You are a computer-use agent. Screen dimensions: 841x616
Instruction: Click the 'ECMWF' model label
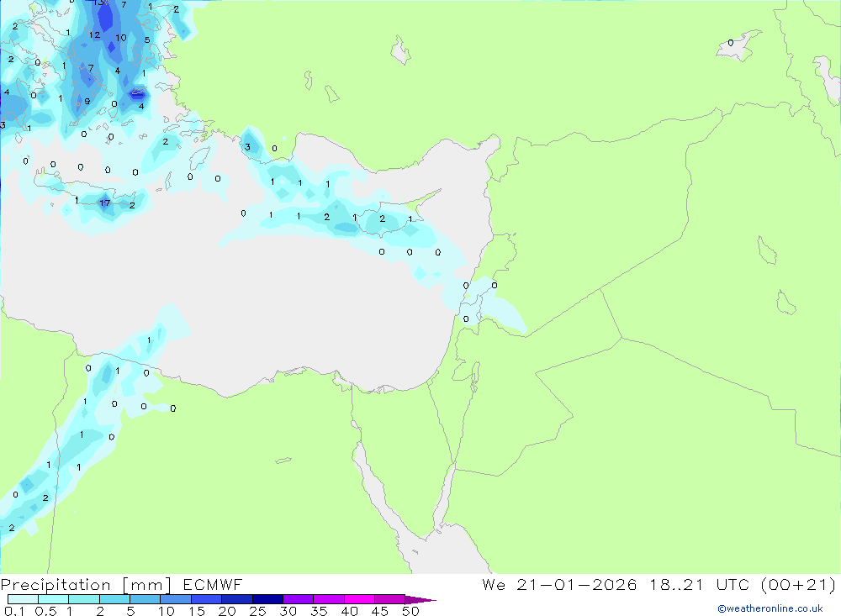point(213,584)
